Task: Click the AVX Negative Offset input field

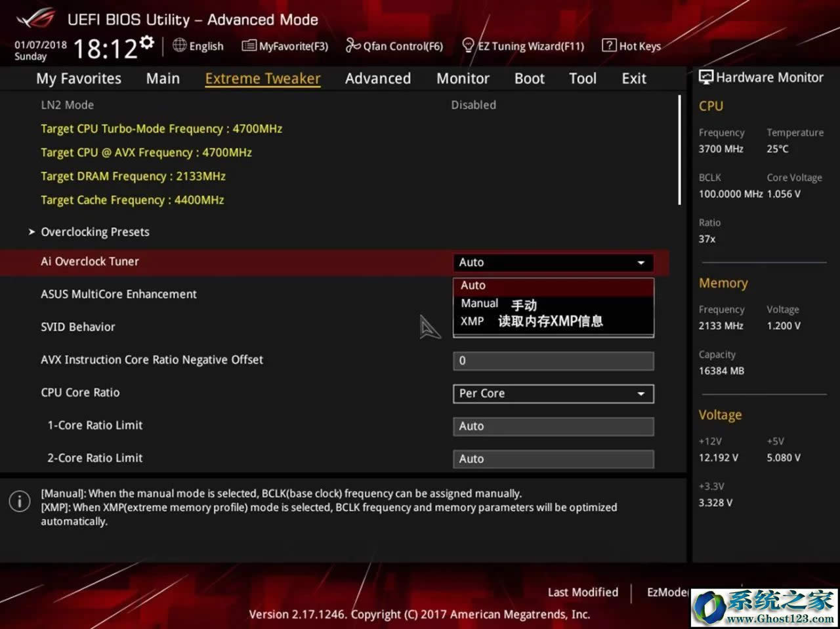Action: (553, 361)
